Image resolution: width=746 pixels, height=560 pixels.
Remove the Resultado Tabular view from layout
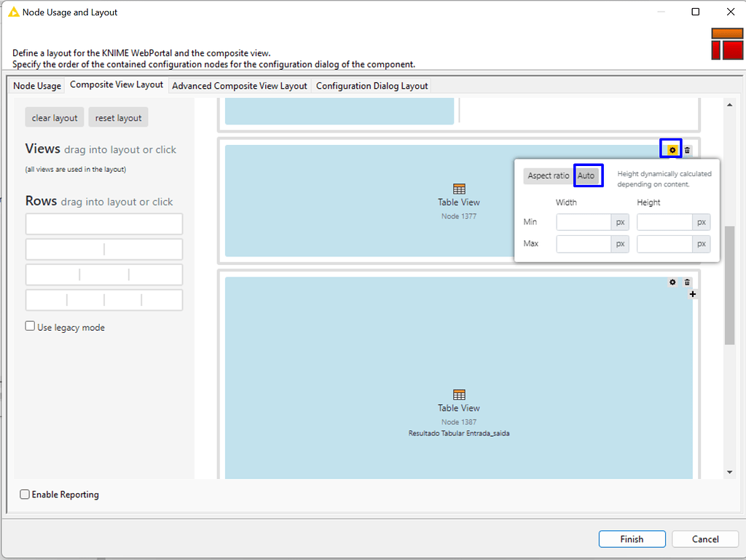tap(687, 282)
